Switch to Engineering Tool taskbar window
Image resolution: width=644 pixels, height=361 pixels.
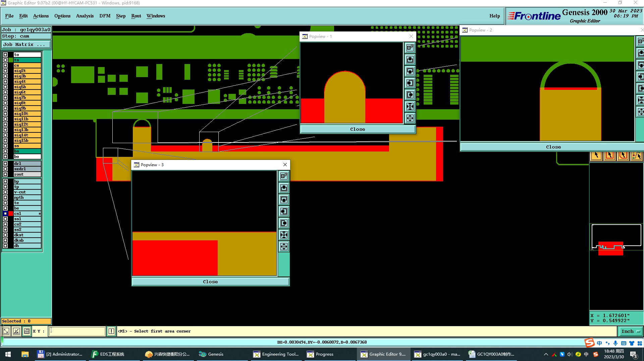pos(276,354)
